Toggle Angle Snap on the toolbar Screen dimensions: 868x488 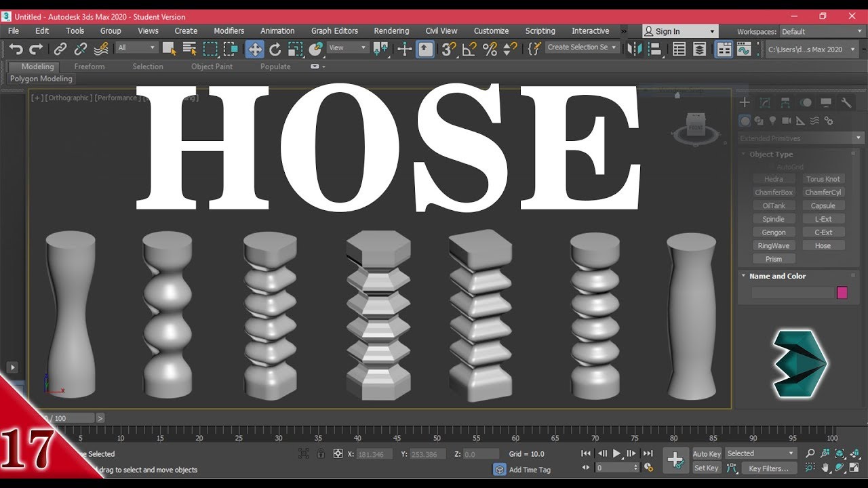(x=469, y=49)
